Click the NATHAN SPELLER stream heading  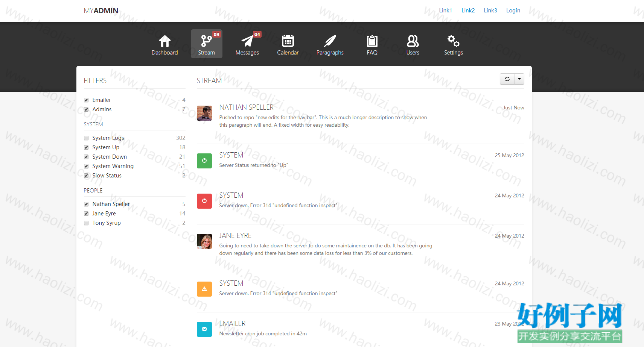[247, 108]
